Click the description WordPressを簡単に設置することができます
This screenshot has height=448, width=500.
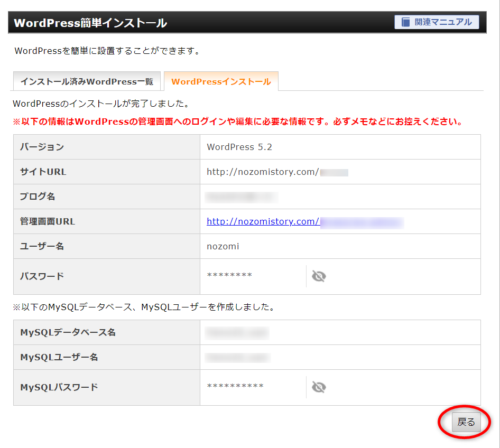click(107, 51)
